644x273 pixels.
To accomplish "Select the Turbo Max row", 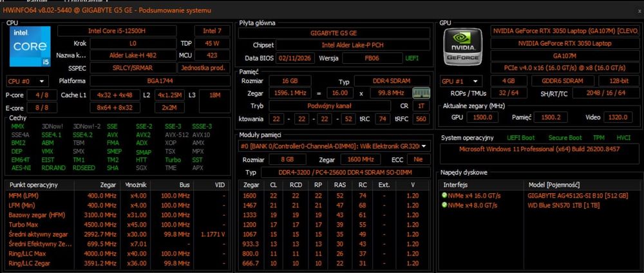I will coord(117,225).
